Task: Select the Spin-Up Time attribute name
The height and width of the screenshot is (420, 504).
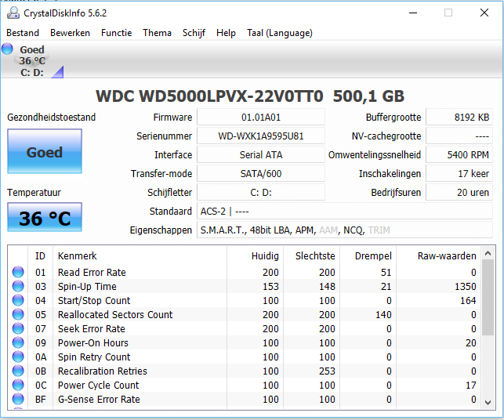Action: click(x=87, y=286)
